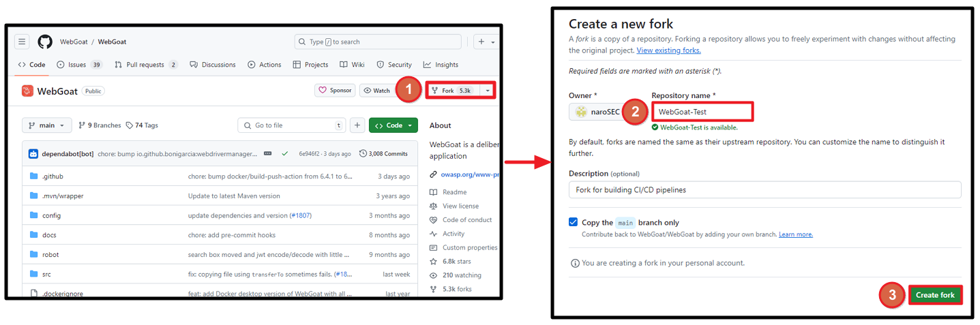Click the green Create fork button
Screen dimensions: 980x325
935,295
